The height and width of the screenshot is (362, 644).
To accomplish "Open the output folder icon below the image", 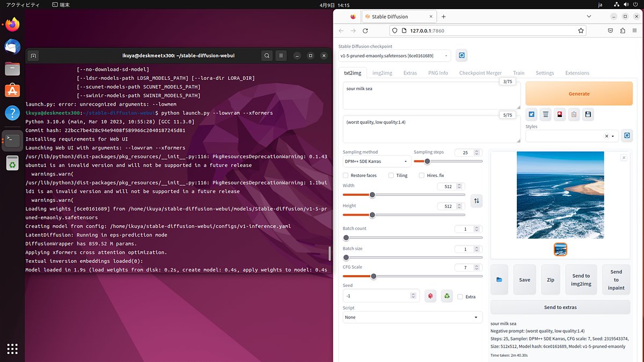I will click(499, 279).
